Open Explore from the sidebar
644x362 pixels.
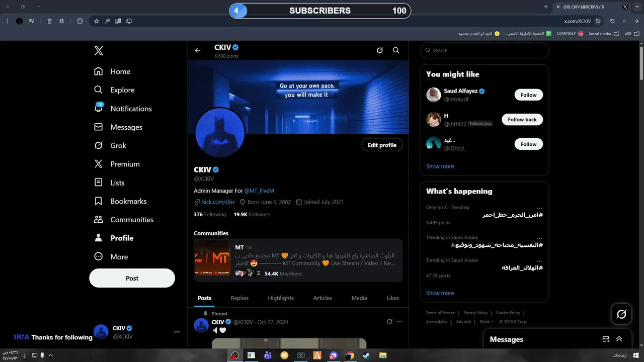(x=114, y=90)
